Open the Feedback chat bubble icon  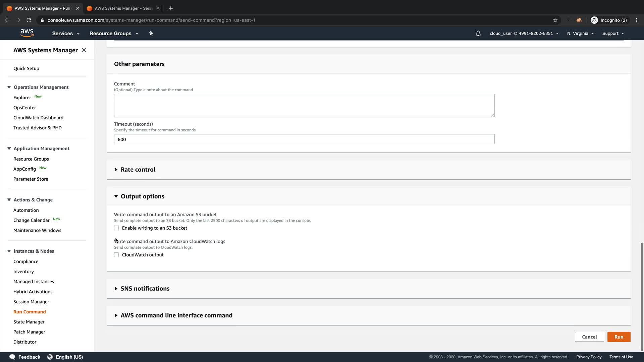12,357
